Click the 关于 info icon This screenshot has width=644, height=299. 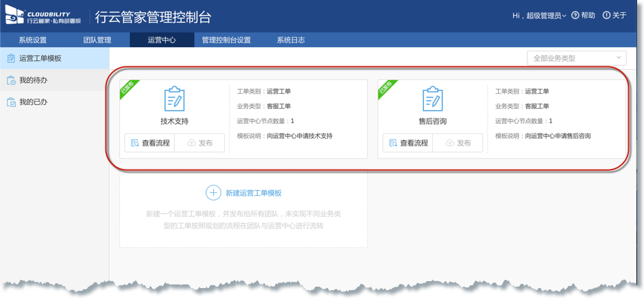[x=606, y=16]
